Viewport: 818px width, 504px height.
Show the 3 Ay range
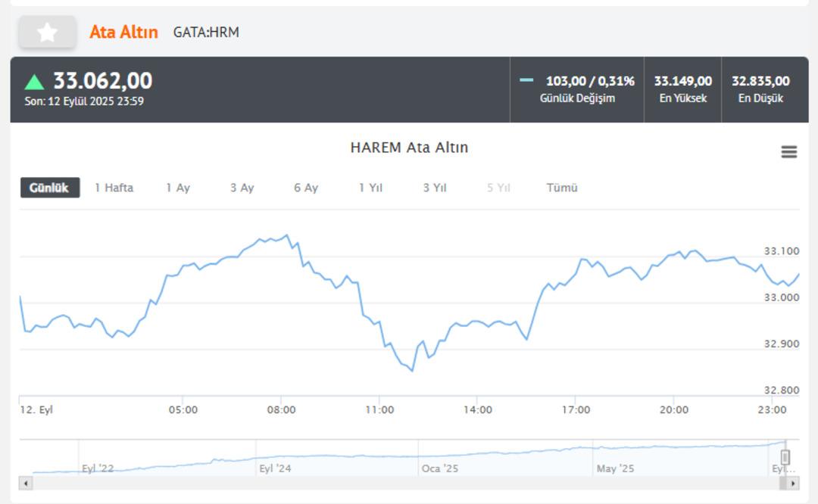(242, 188)
